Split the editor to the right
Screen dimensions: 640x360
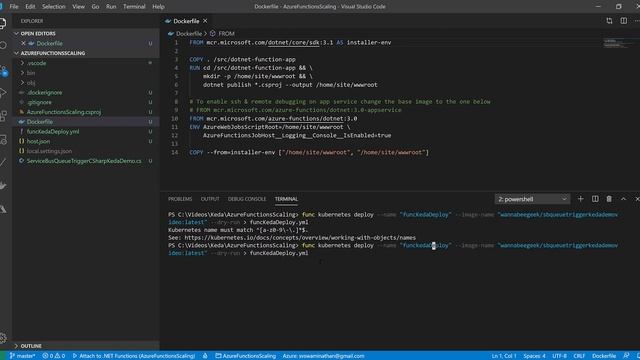tap(624, 21)
